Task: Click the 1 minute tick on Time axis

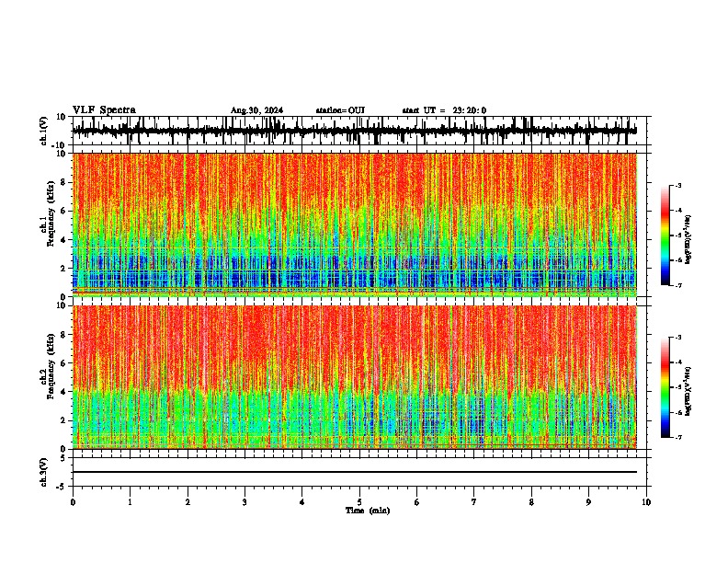Action: click(x=130, y=502)
